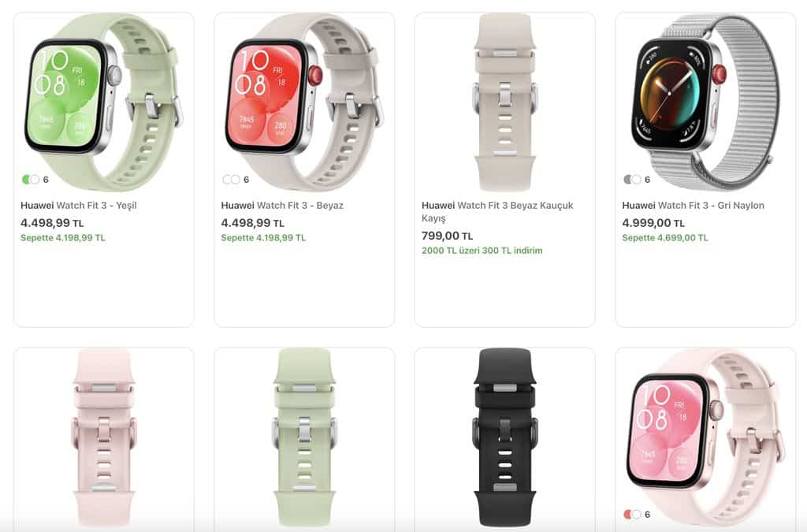Open Huawei Watch Fit 3 - Yeşil title

pos(79,205)
